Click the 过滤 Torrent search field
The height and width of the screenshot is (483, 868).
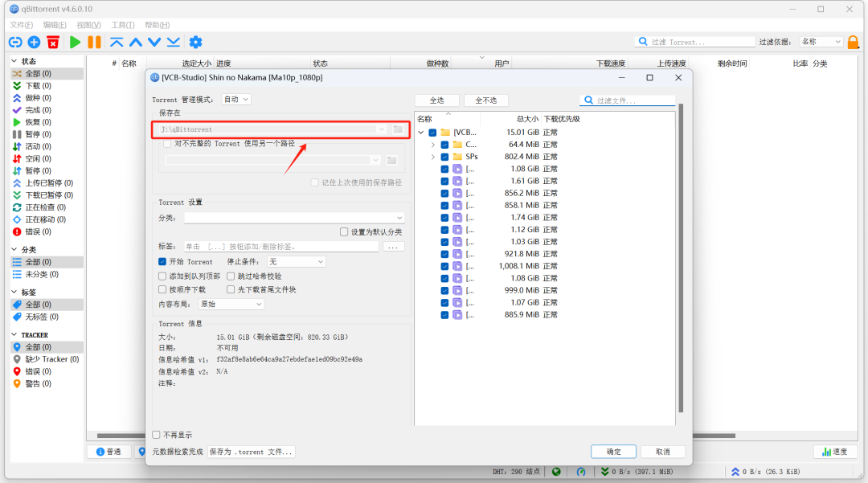(695, 42)
